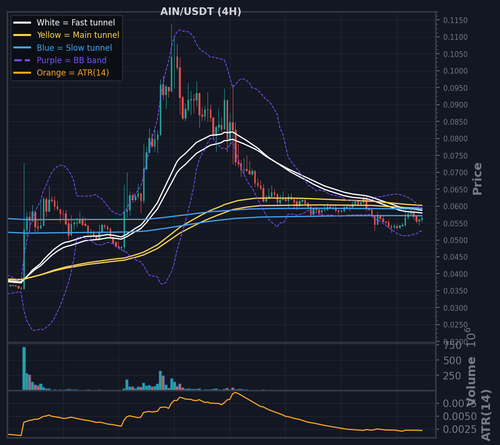The image size is (500, 445).
Task: Click the highest peak of the orange ATR line
Action: 235,393
